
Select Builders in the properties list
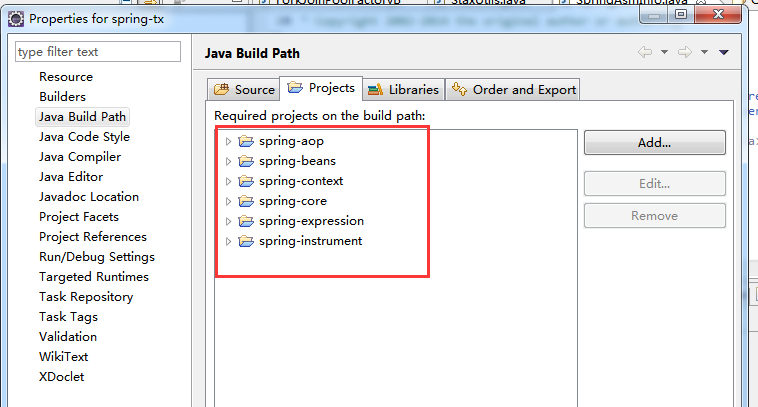point(62,97)
